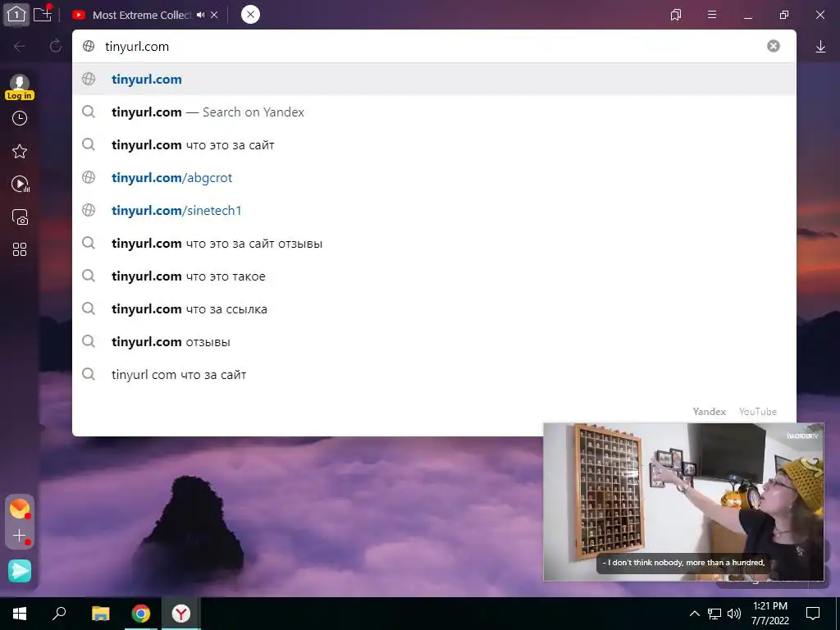This screenshot has height=630, width=840.
Task: Go back with the back arrow
Action: 20,47
